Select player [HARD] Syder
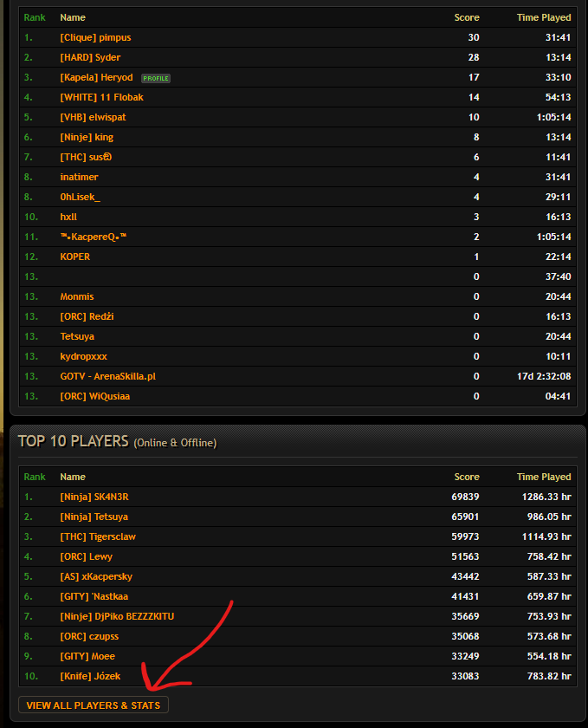 [90, 57]
